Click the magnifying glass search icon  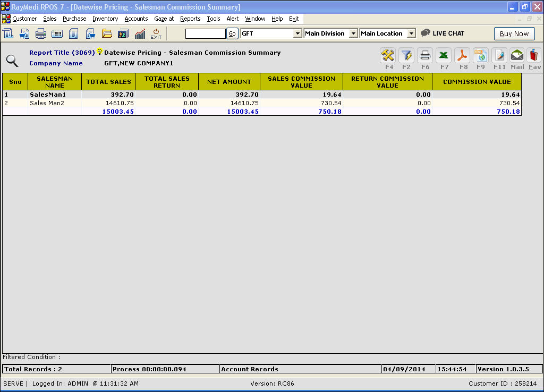click(12, 61)
